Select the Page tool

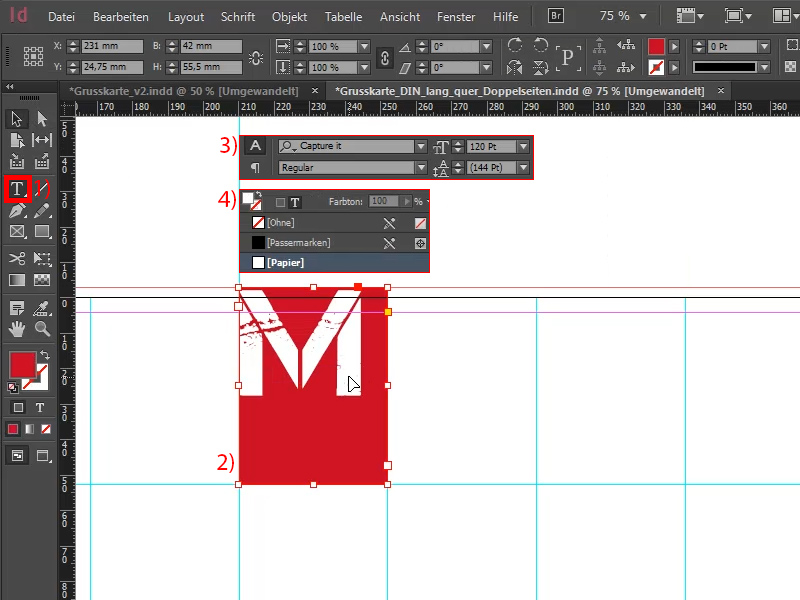point(16,140)
